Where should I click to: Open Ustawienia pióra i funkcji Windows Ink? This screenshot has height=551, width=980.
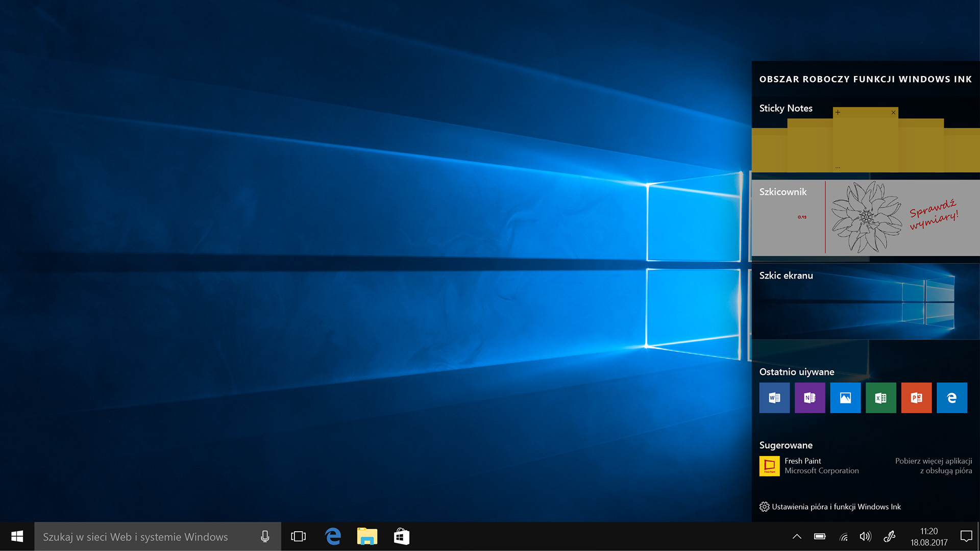[836, 507]
